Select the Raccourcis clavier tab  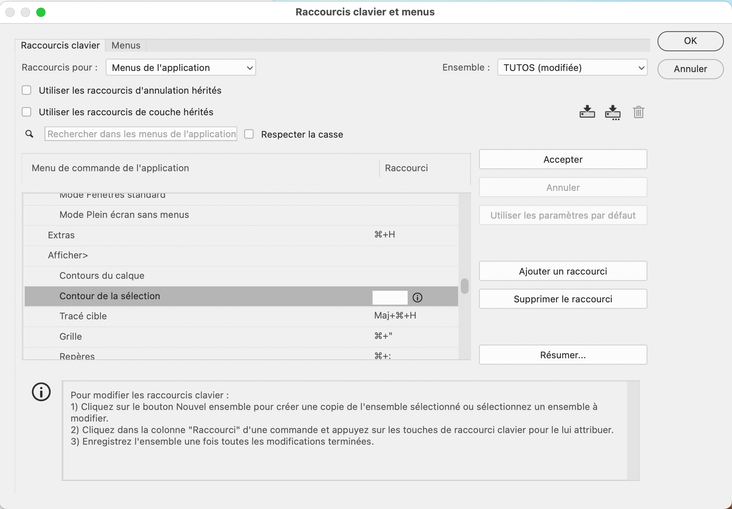[61, 45]
